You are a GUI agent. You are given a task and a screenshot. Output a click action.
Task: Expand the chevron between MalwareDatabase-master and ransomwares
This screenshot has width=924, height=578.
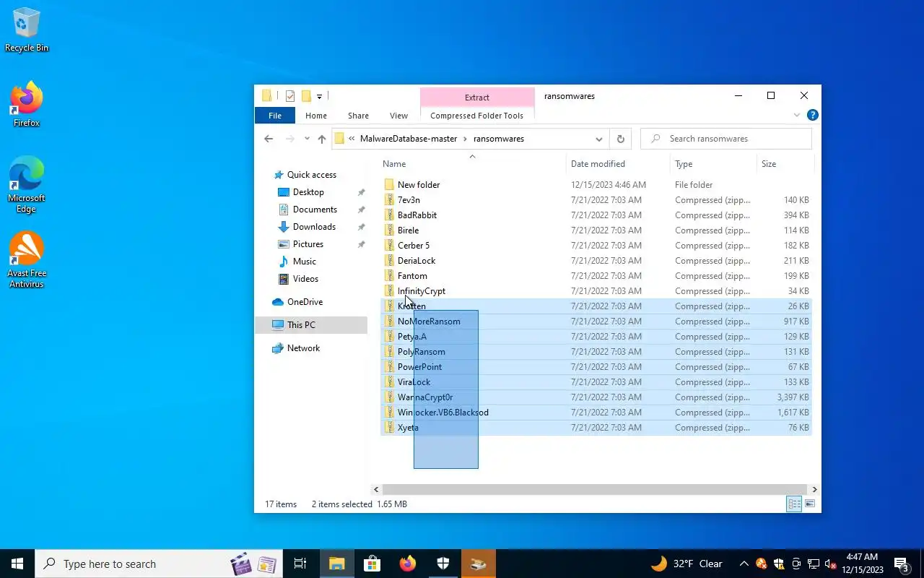466,139
